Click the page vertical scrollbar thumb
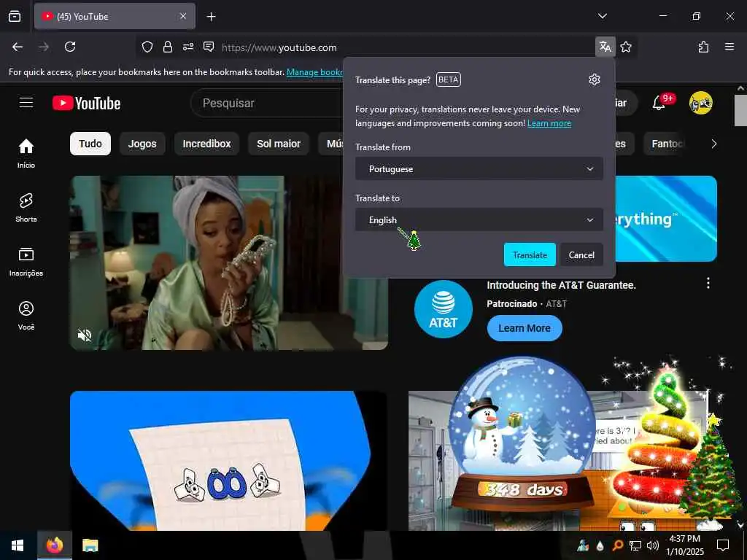The width and height of the screenshot is (747, 560). pos(740,111)
